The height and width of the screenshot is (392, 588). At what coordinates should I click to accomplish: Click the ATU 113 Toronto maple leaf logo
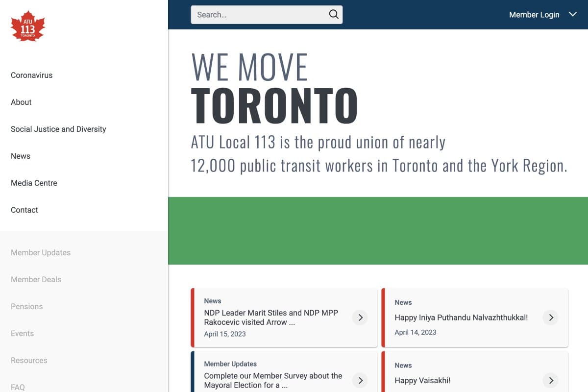click(28, 26)
